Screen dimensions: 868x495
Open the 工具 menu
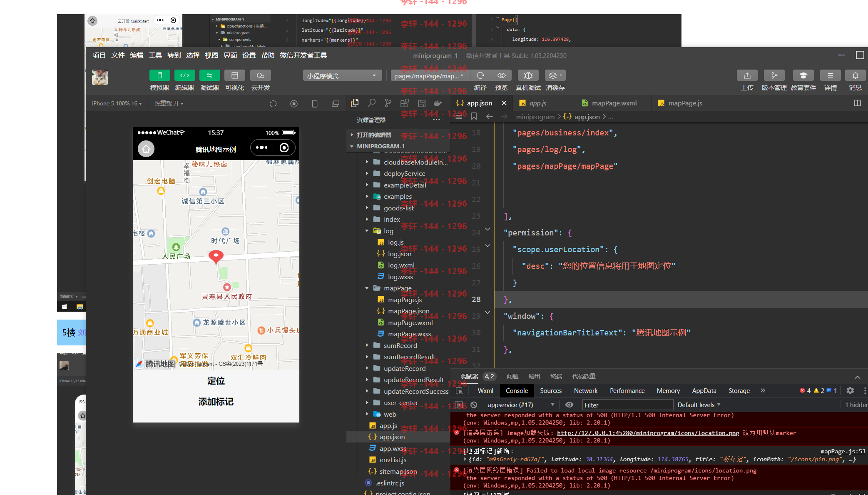(155, 55)
